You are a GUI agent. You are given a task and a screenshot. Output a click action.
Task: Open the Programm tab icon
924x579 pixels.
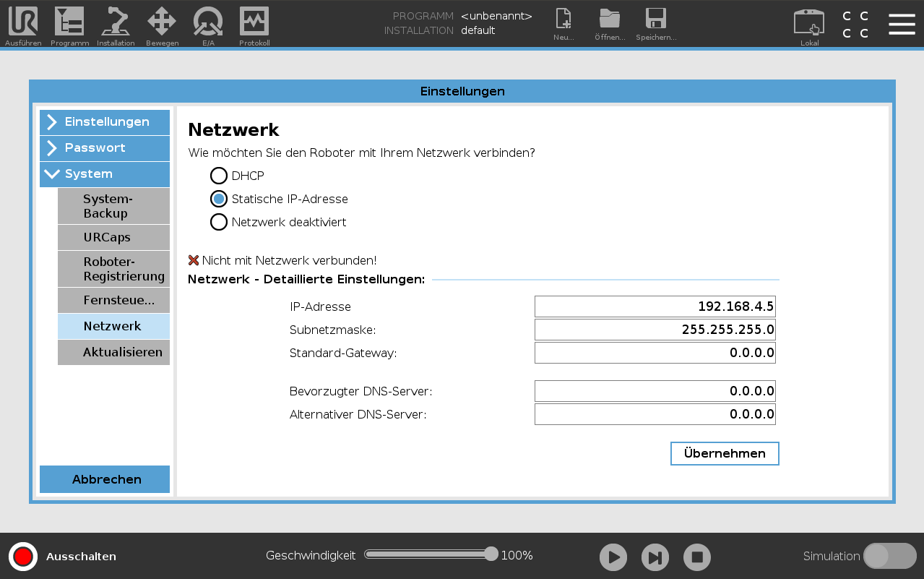[x=69, y=22]
